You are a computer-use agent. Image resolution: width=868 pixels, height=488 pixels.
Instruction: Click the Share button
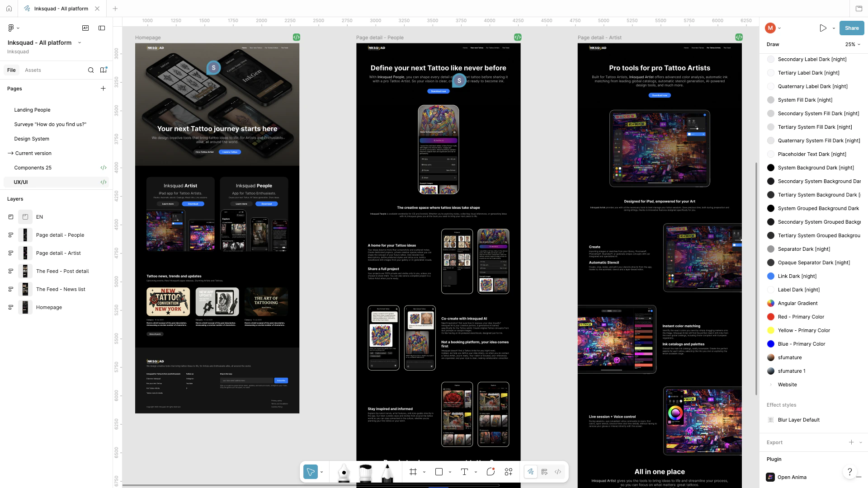(x=852, y=28)
